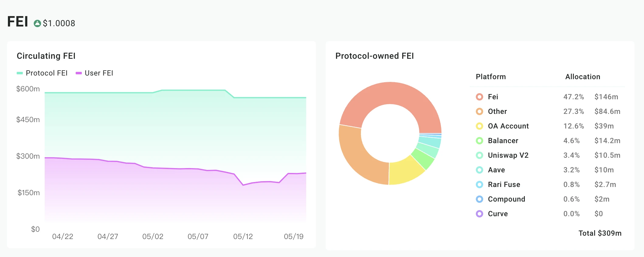Click the Balancer ring icon
The image size is (644, 257).
pos(480,141)
